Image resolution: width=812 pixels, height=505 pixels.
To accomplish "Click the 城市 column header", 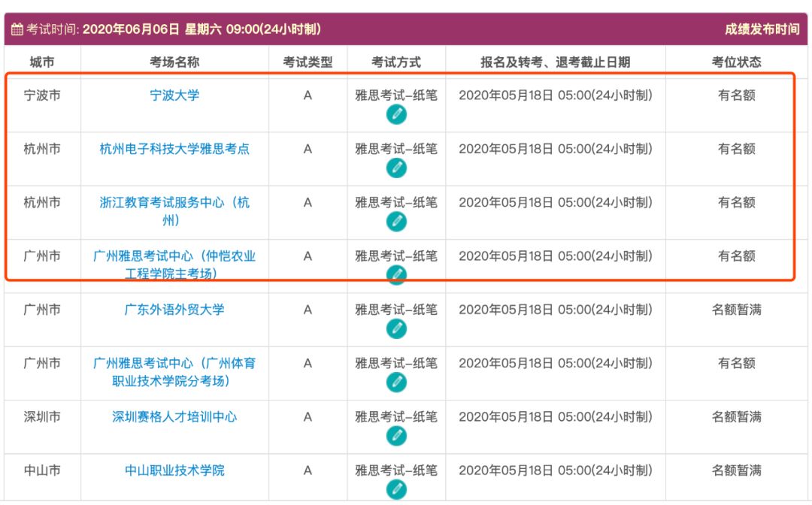I will 42,62.
